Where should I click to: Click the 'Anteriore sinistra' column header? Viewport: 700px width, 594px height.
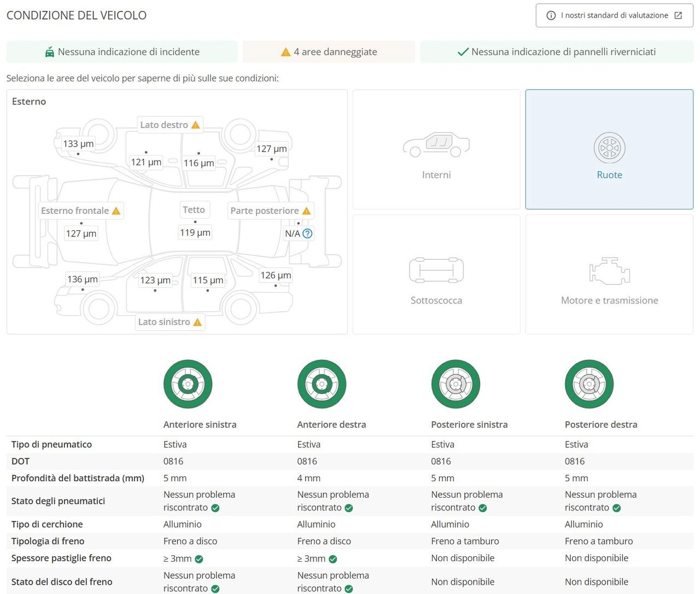(x=200, y=424)
